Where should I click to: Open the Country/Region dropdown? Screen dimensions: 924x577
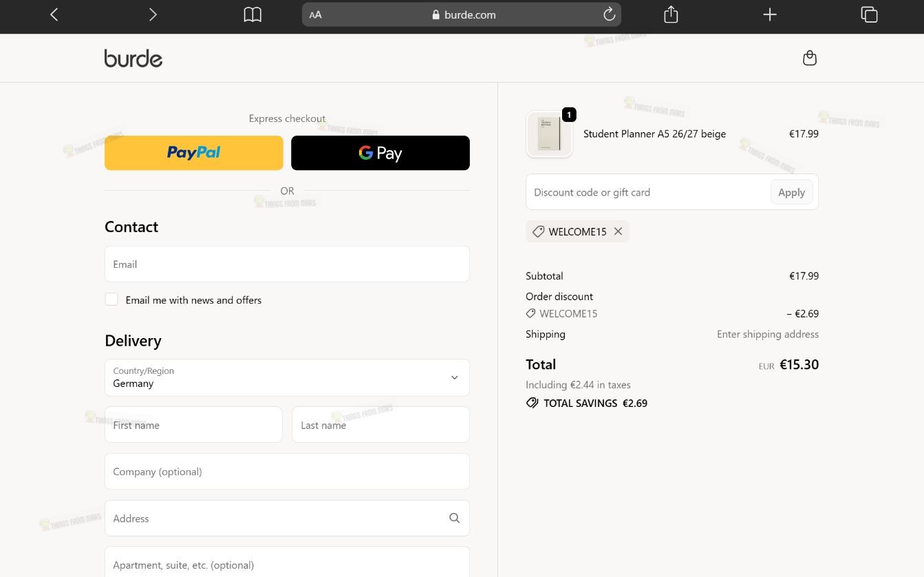coord(287,377)
